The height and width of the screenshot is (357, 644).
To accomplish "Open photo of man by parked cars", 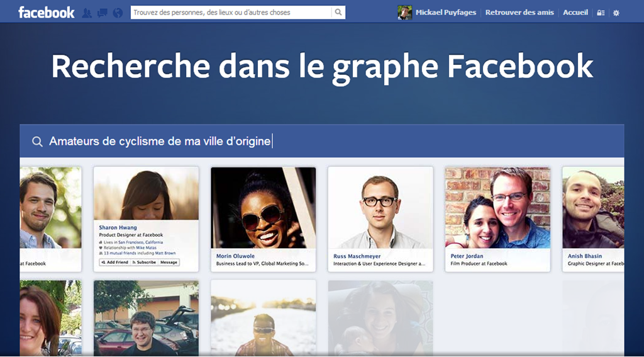I will click(x=146, y=319).
